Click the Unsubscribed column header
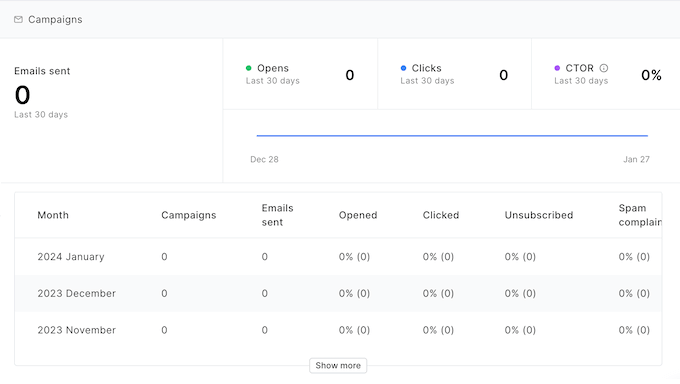This screenshot has width=680, height=384. [539, 215]
